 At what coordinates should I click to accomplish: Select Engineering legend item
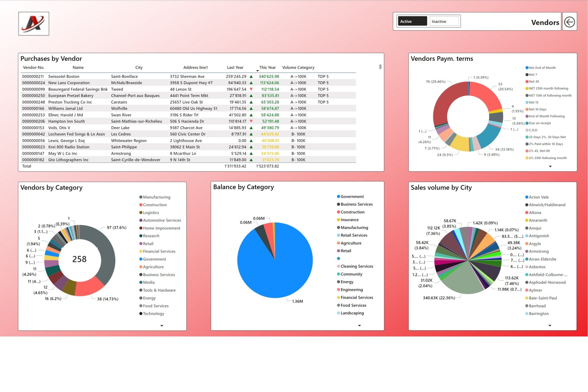pyautogui.click(x=350, y=290)
